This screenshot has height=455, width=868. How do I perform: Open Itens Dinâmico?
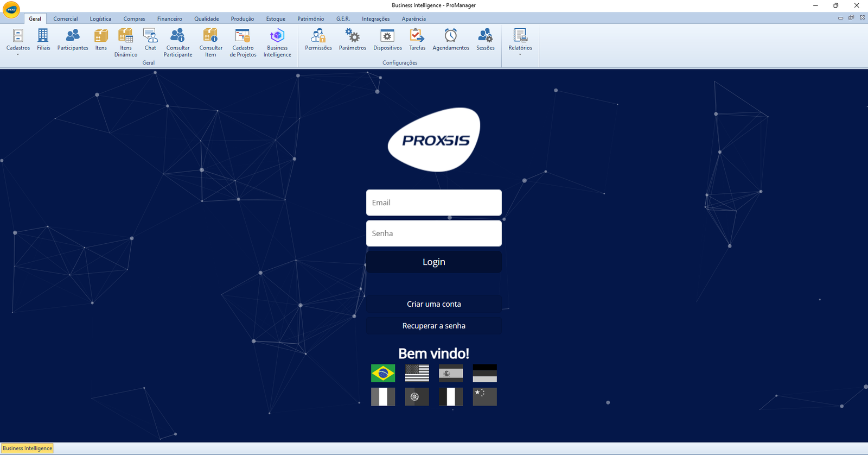pyautogui.click(x=126, y=43)
